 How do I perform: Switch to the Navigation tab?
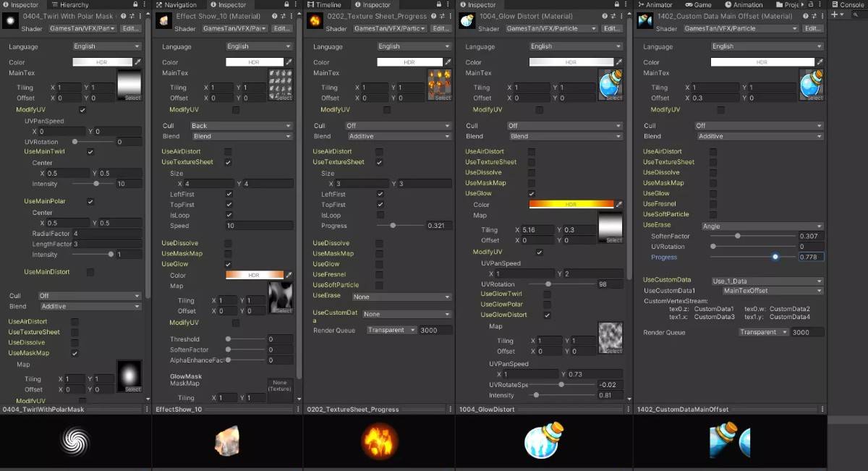(176, 5)
